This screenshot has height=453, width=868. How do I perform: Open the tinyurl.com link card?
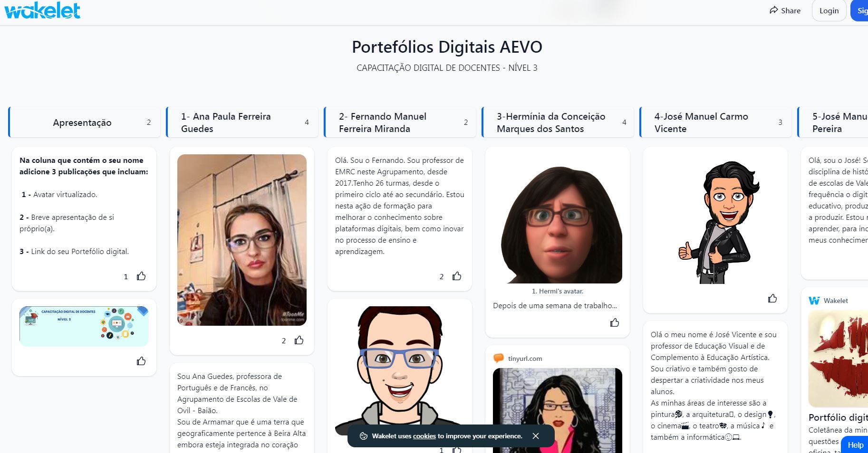point(525,359)
